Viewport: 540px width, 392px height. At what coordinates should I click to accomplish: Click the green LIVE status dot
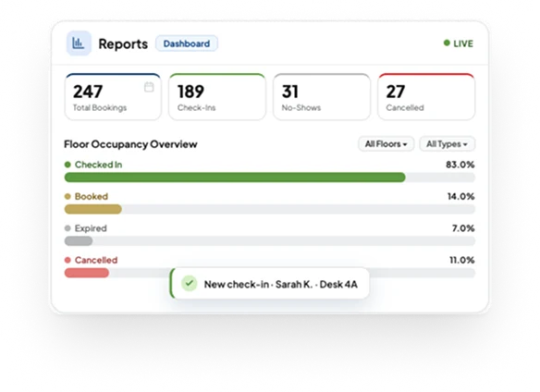coord(447,43)
